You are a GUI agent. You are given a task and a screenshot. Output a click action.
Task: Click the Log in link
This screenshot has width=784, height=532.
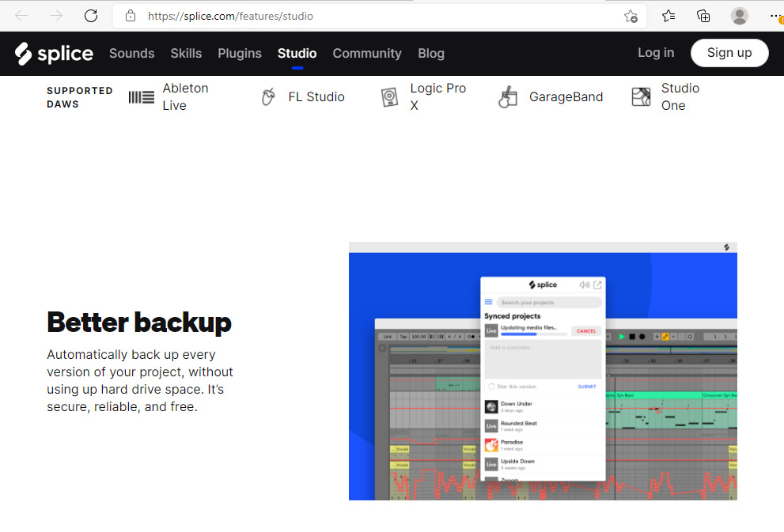656,52
